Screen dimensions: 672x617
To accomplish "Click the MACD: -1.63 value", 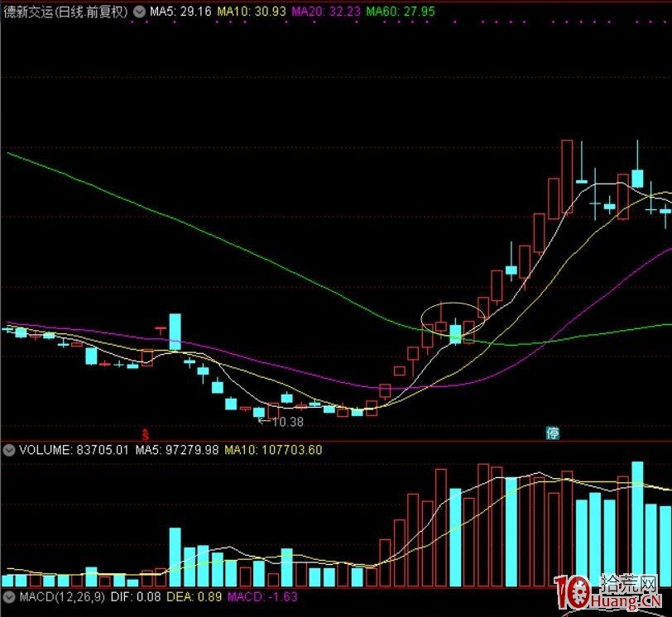I will click(262, 597).
